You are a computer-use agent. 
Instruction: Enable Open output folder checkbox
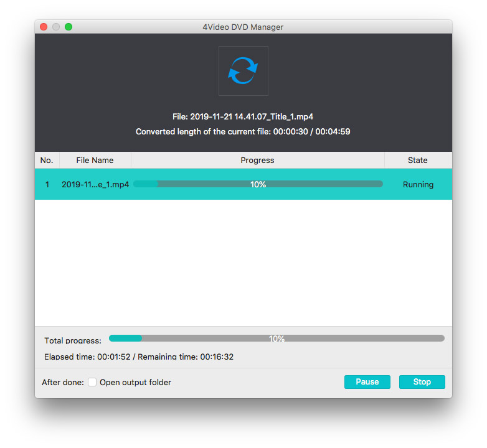point(92,382)
